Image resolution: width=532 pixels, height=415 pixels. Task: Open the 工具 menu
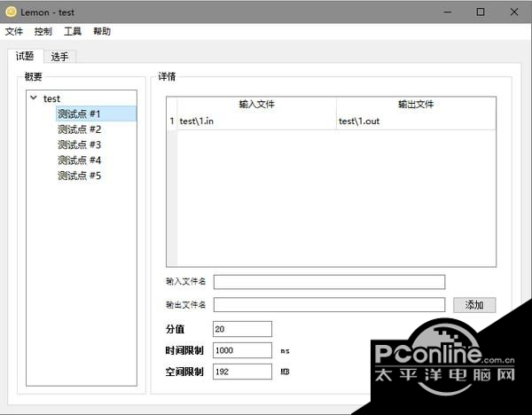coord(73,32)
